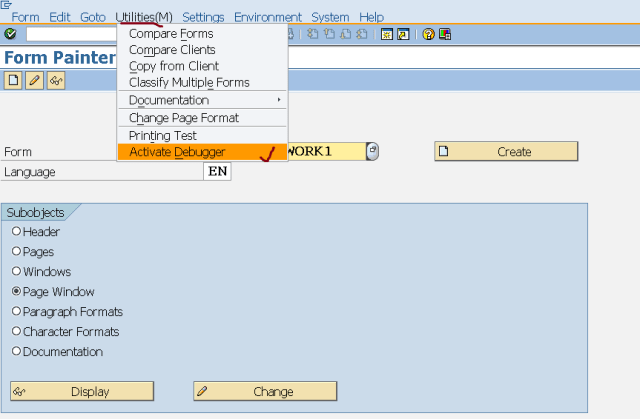Click the green checkmark Enter icon
The width and height of the screenshot is (640, 419).
(x=10, y=34)
